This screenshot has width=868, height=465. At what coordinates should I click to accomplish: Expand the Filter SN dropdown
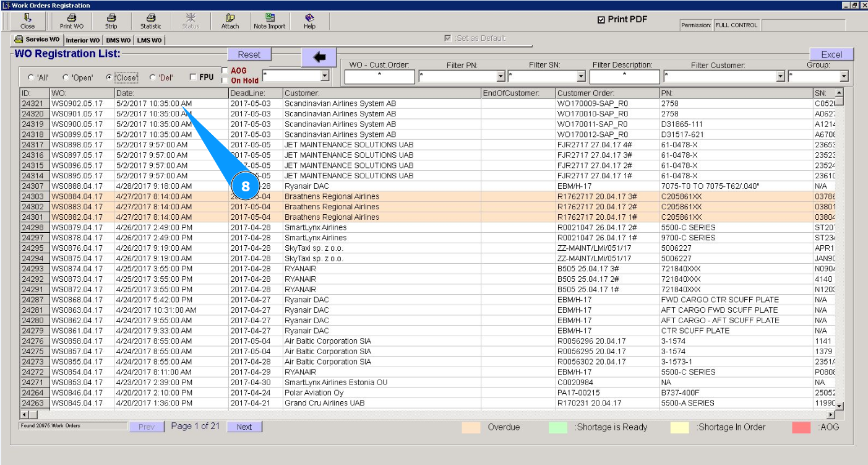(x=581, y=77)
